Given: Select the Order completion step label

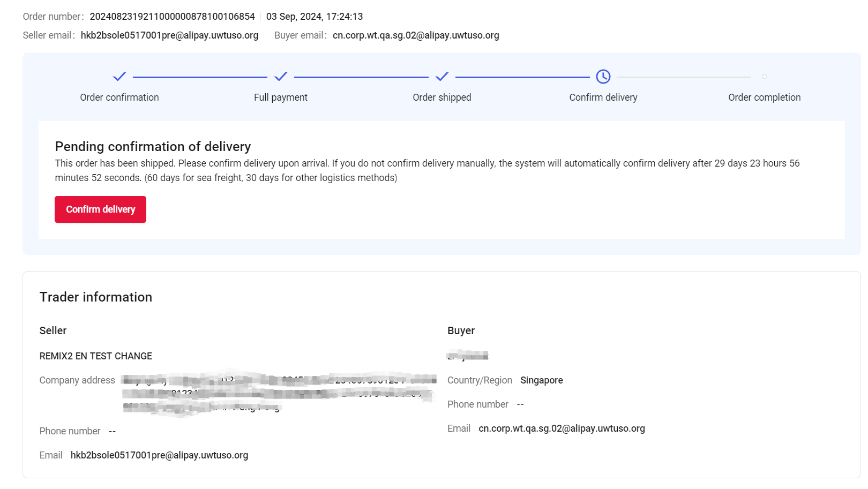Looking at the screenshot, I should [x=764, y=97].
